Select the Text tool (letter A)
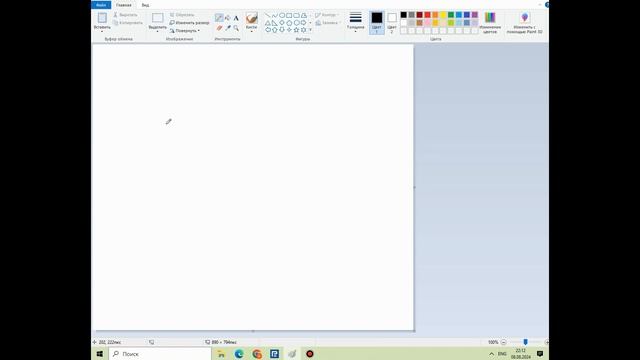640x360 pixels. click(236, 18)
